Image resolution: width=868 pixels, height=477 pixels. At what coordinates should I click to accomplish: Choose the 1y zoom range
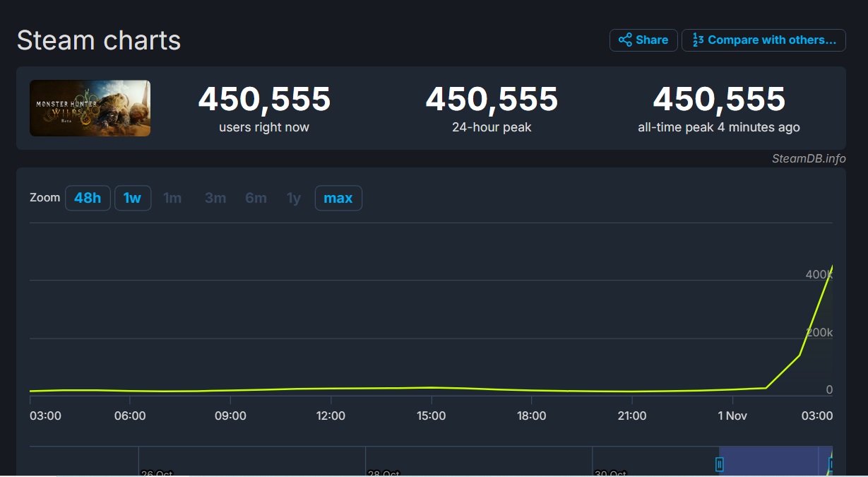pos(294,198)
